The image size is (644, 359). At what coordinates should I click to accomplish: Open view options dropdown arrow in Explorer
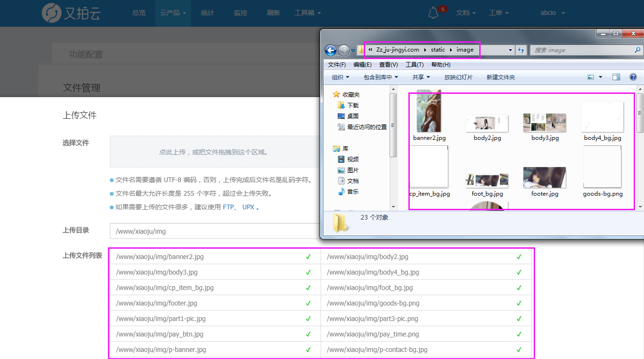tap(600, 77)
